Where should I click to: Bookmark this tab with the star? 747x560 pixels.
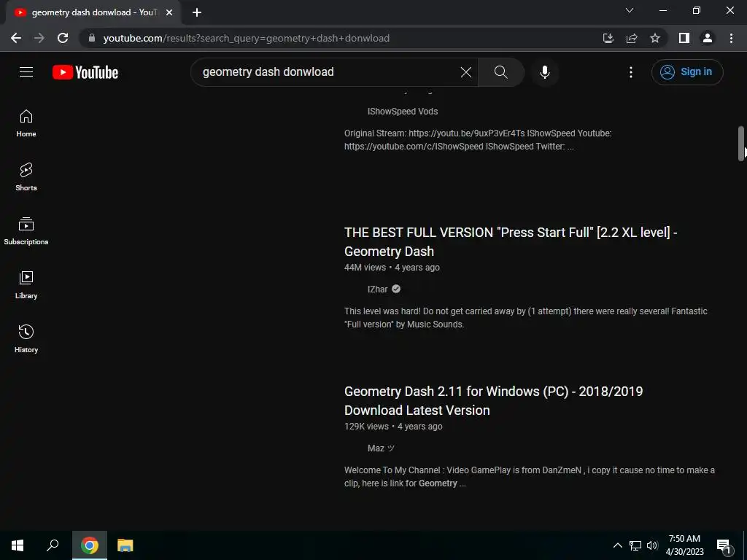point(655,38)
